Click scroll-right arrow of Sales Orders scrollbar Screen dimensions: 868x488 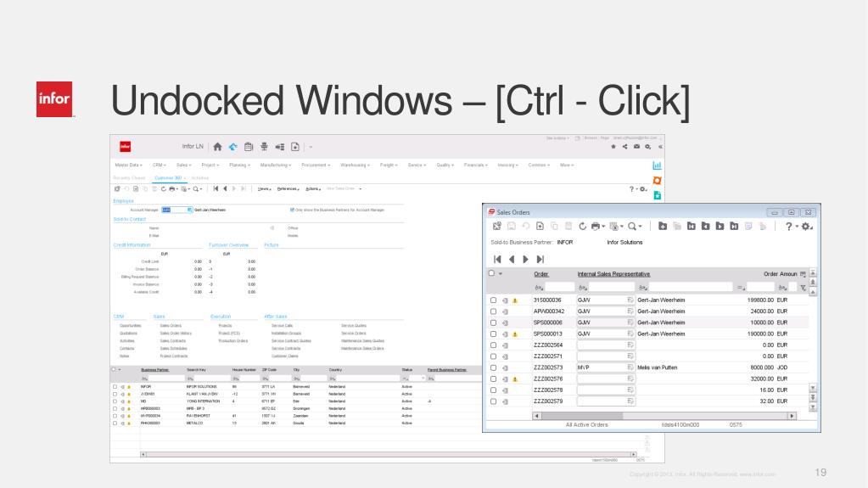tap(792, 416)
